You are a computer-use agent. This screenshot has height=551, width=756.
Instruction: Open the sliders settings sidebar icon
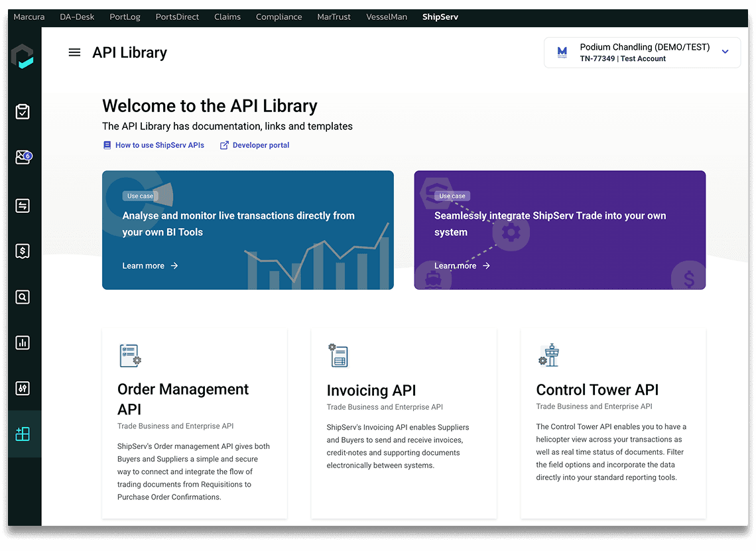[x=22, y=389]
